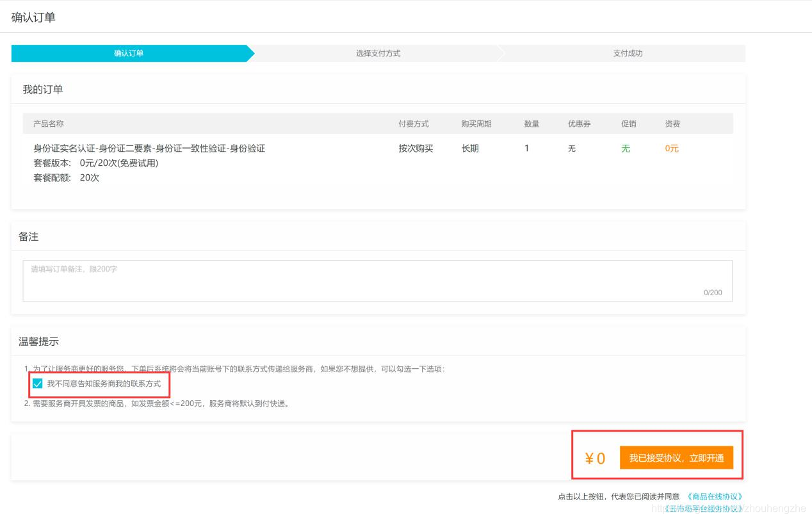Click the '长期' purchase period value
The width and height of the screenshot is (812, 520).
click(x=470, y=148)
